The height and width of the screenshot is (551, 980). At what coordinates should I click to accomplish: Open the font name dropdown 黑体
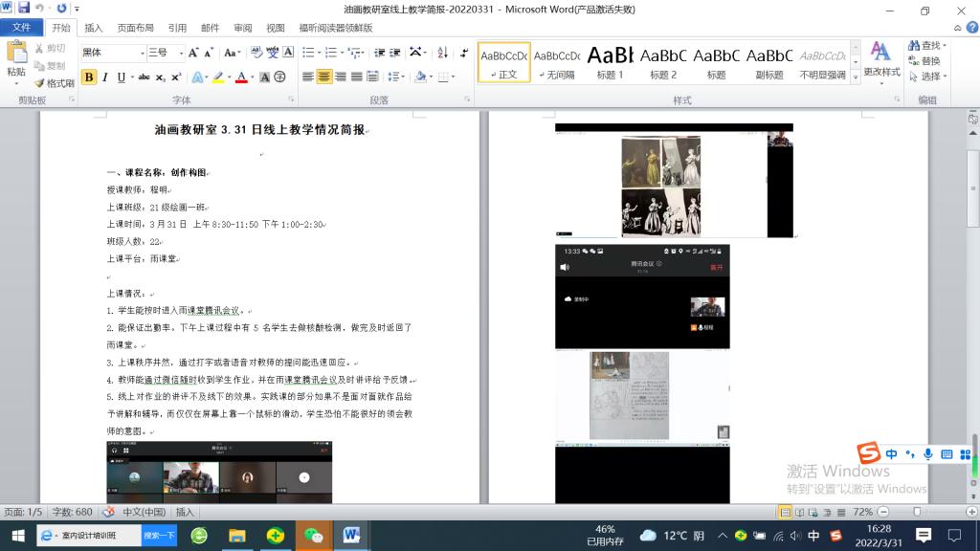pos(140,53)
